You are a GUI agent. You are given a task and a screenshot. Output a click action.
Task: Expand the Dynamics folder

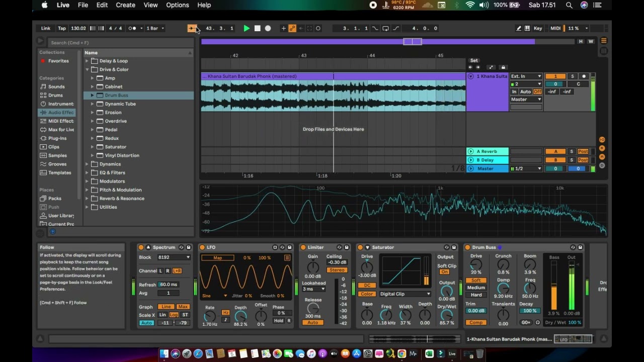click(87, 164)
